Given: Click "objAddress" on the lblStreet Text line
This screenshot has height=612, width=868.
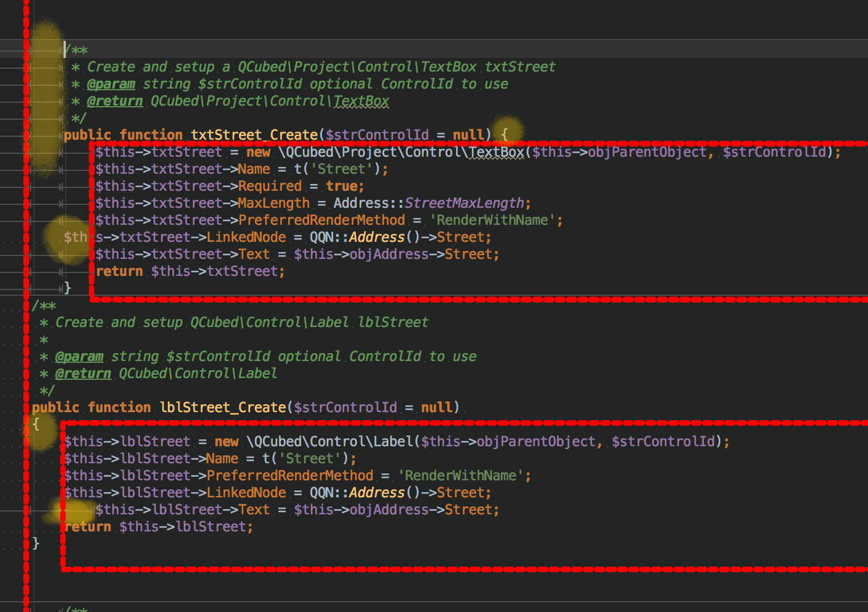Looking at the screenshot, I should click(x=389, y=510).
